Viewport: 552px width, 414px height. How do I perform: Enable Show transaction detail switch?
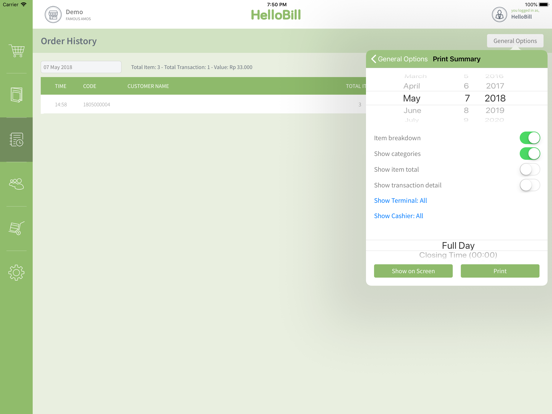pyautogui.click(x=530, y=185)
